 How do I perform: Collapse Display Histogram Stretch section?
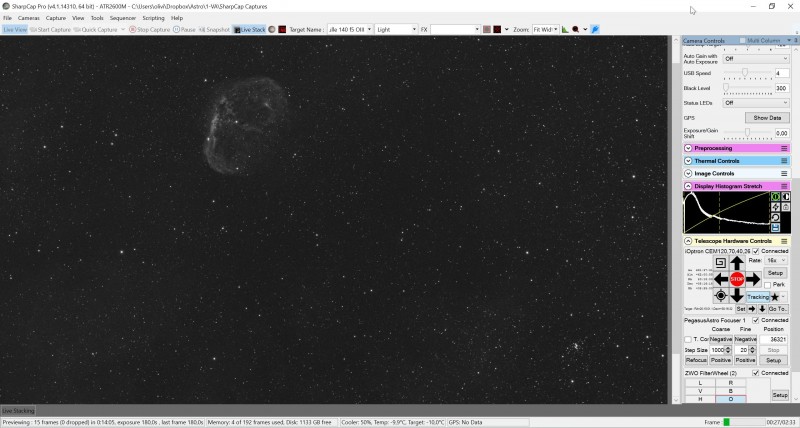click(688, 186)
